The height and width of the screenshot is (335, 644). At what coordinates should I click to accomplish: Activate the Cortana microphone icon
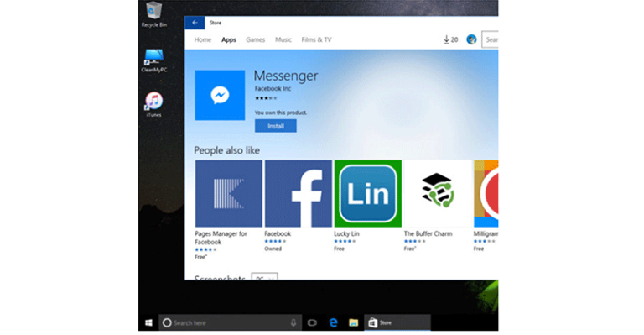[293, 323]
